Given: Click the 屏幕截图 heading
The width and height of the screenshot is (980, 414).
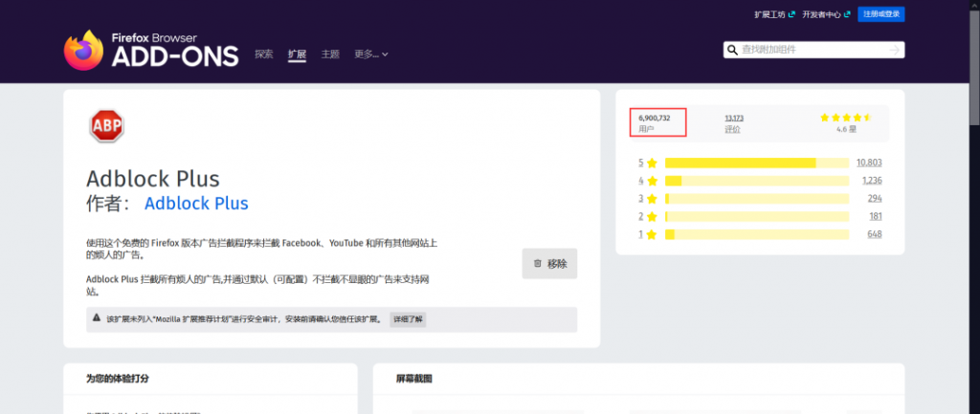Looking at the screenshot, I should [413, 379].
